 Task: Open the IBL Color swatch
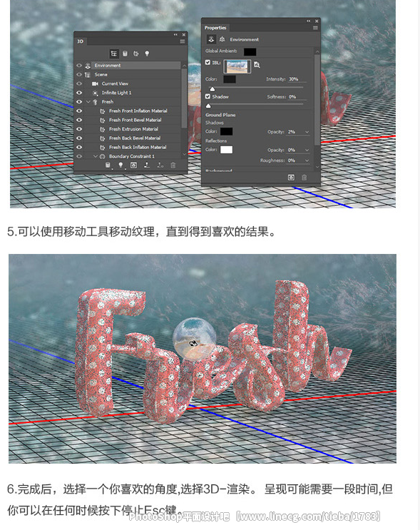click(x=230, y=79)
